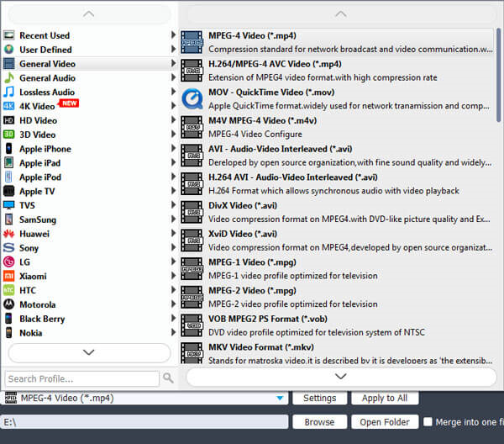Click the Apply to All button
This screenshot has height=444, width=504.
pyautogui.click(x=384, y=398)
